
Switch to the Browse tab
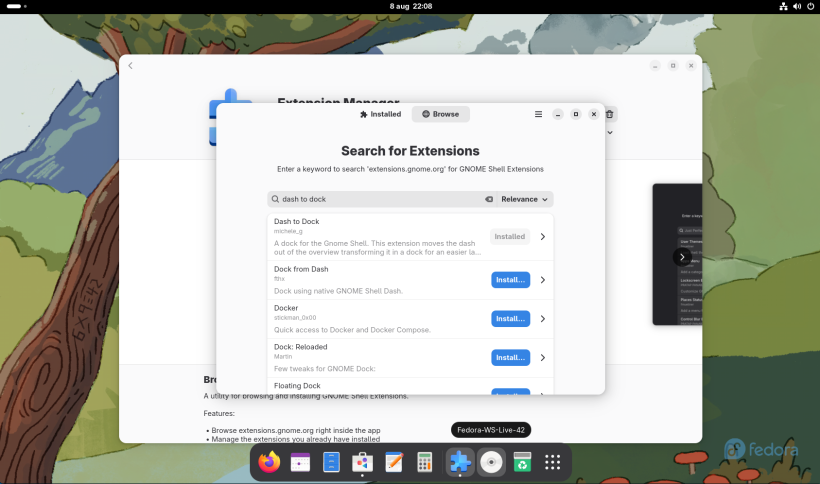click(x=440, y=114)
